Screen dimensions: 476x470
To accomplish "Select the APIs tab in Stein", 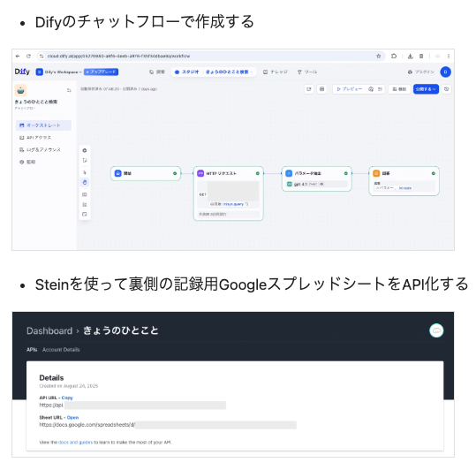I will coord(32,350).
